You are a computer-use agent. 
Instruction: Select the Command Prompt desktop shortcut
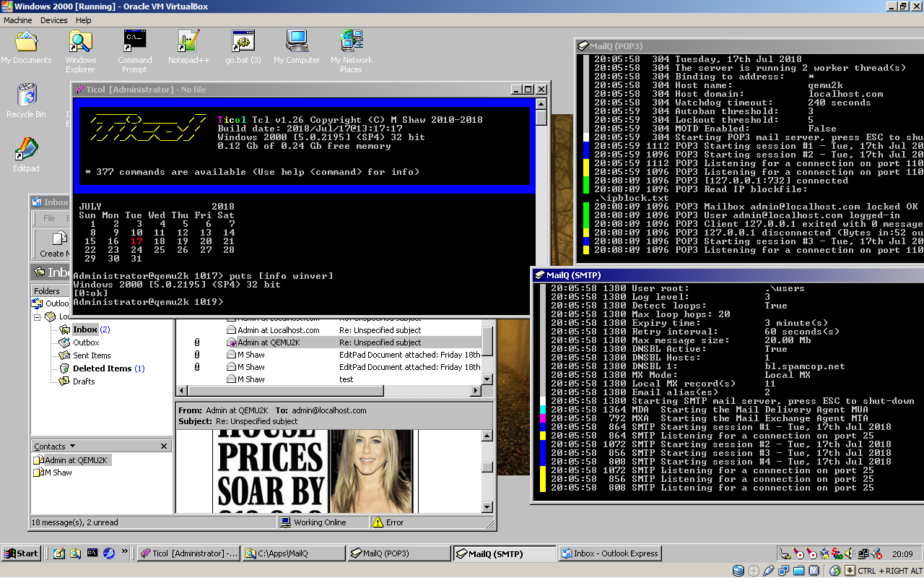click(x=135, y=51)
